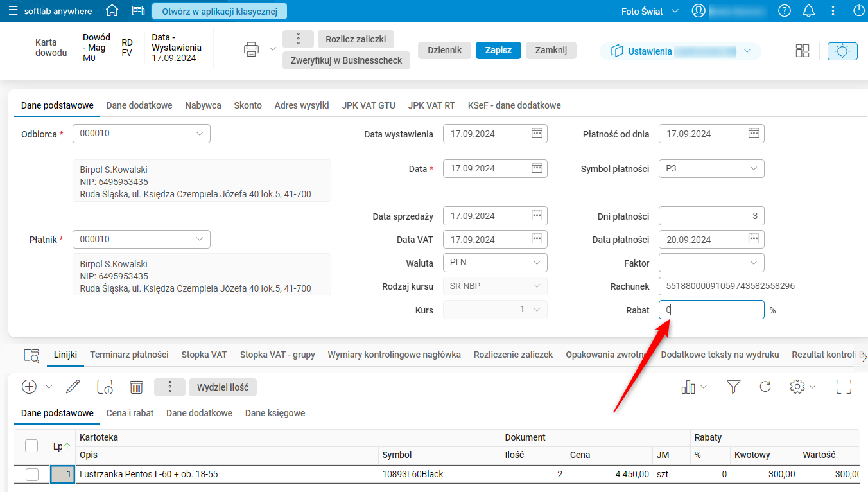
Task: Open the Symbol płatności dropdown
Action: pyautogui.click(x=711, y=168)
